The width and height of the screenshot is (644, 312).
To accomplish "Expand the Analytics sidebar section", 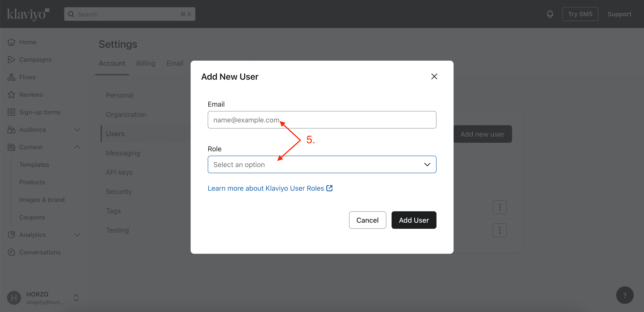I will tap(77, 234).
